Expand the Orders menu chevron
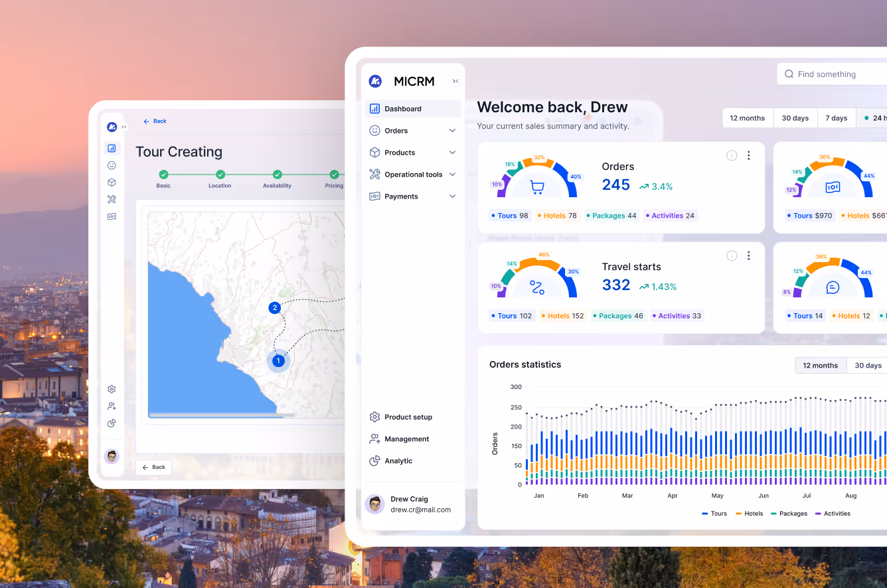The height and width of the screenshot is (588, 887). click(452, 131)
